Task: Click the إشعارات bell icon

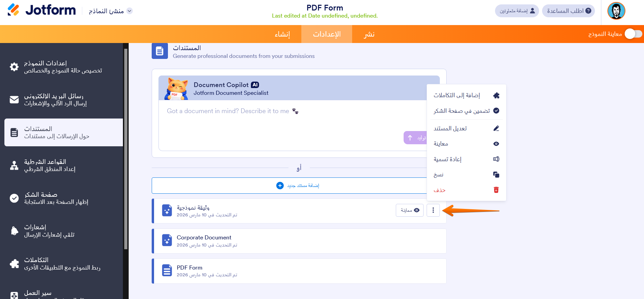Action: [14, 231]
